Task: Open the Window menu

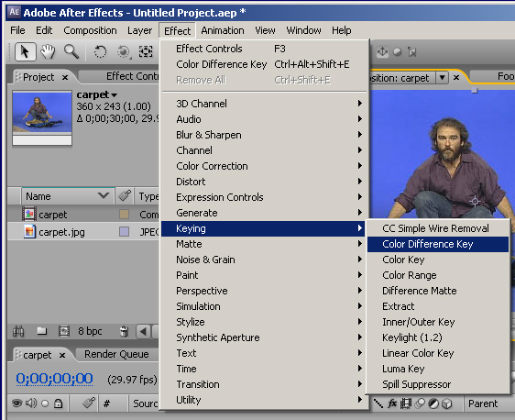Action: tap(303, 30)
